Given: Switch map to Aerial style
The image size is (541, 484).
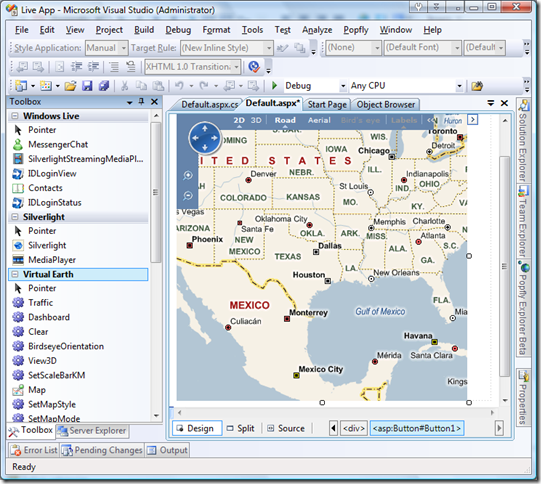Looking at the screenshot, I should click(x=319, y=120).
